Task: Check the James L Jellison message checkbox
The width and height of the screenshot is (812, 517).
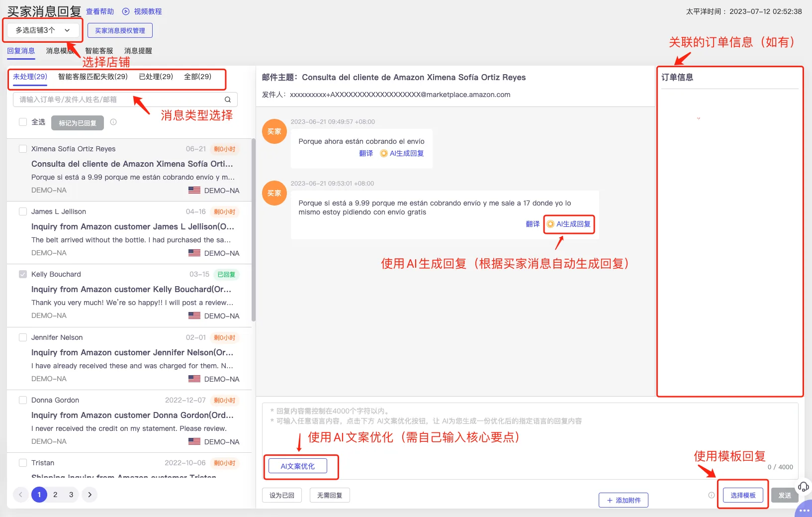Action: coord(23,211)
